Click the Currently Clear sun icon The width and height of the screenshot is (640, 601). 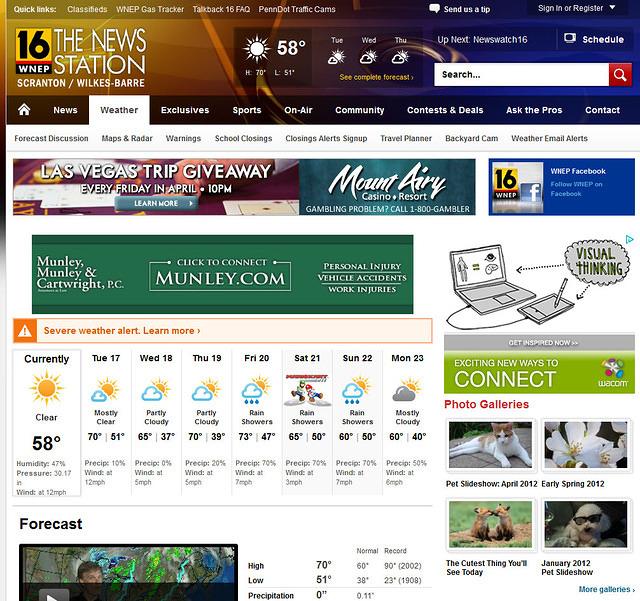pos(47,388)
